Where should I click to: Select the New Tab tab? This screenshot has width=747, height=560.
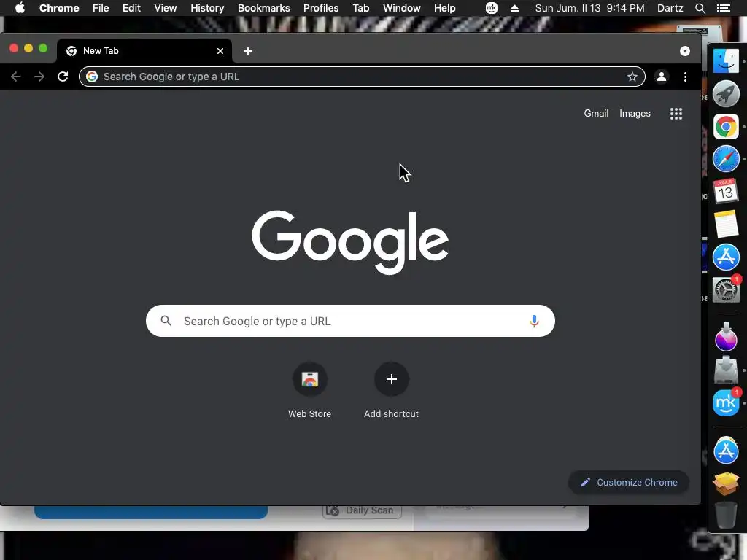pos(144,51)
